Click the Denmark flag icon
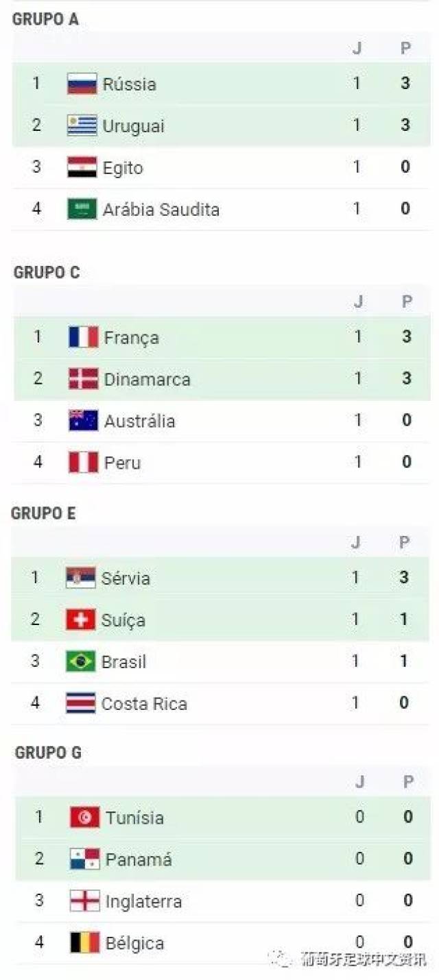439x980 pixels. click(83, 379)
